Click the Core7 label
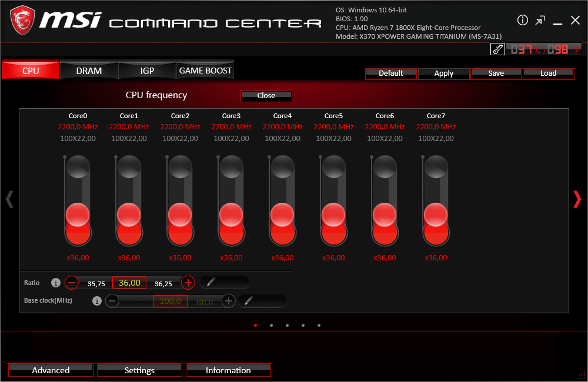This screenshot has height=382, width=588. click(436, 116)
